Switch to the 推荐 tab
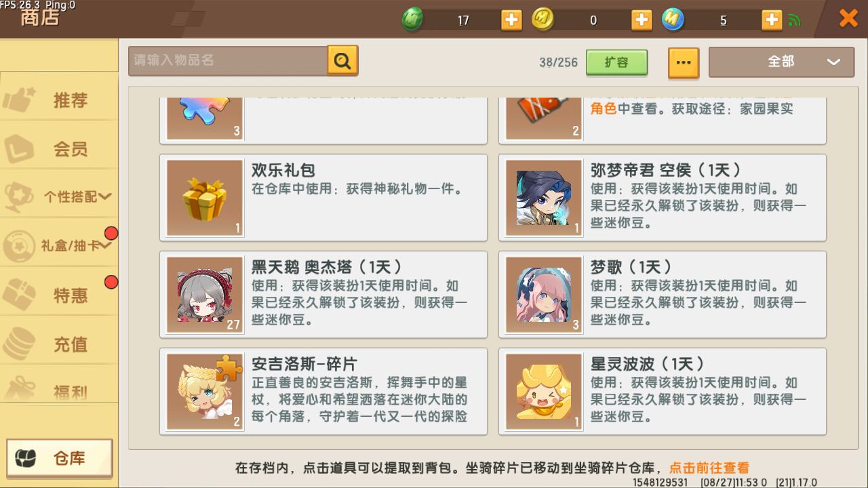This screenshot has width=868, height=488. click(x=59, y=100)
